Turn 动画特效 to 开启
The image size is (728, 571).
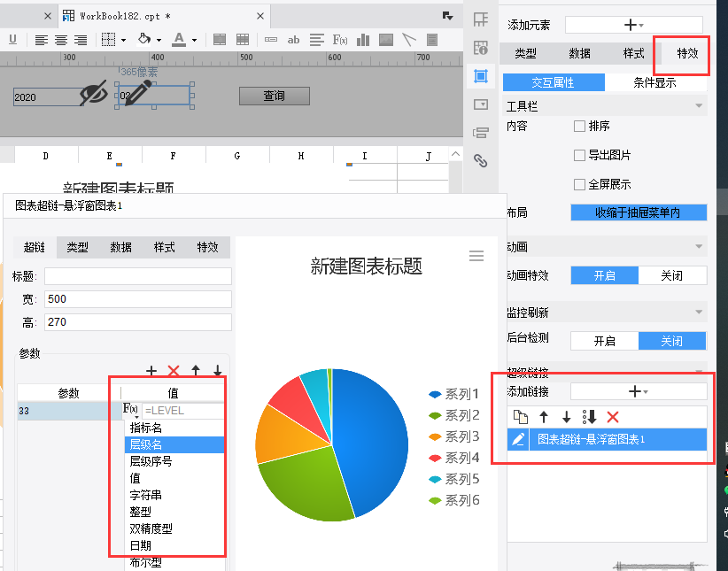605,275
